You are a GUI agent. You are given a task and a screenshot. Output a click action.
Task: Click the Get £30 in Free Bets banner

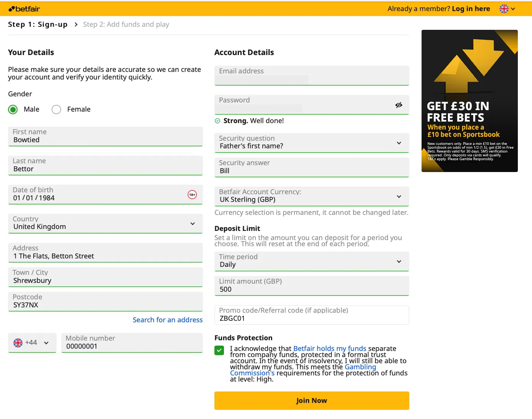(x=470, y=101)
